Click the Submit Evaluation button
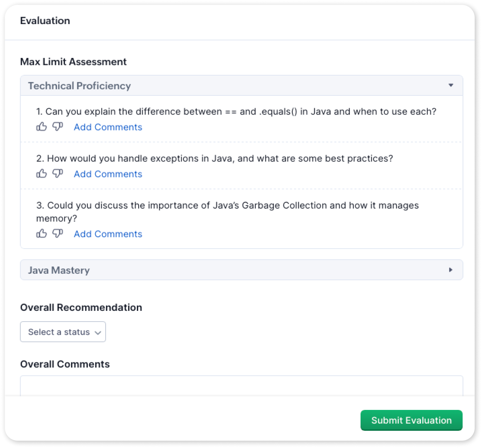This screenshot has width=482, height=448. (x=411, y=420)
